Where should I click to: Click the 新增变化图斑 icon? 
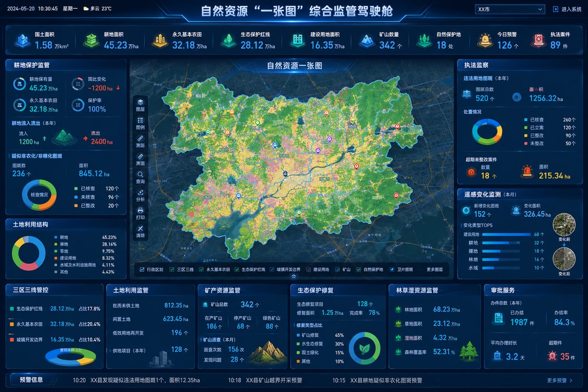(x=467, y=210)
